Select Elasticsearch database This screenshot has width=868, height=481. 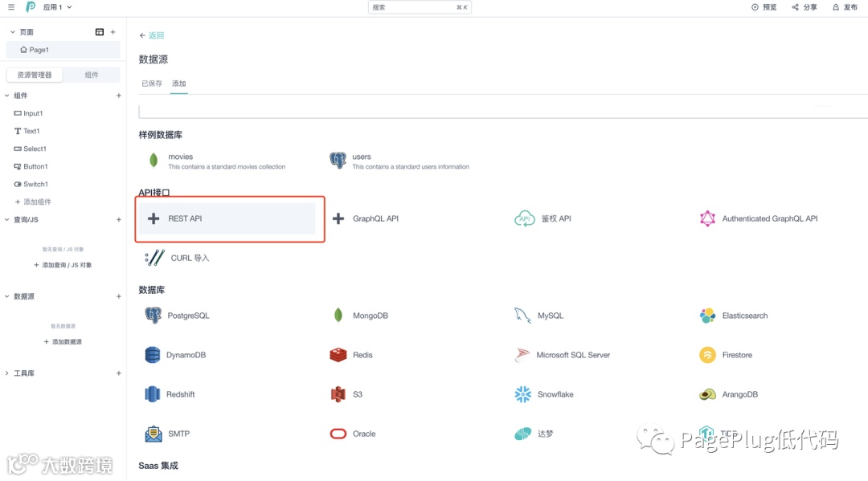(x=734, y=316)
